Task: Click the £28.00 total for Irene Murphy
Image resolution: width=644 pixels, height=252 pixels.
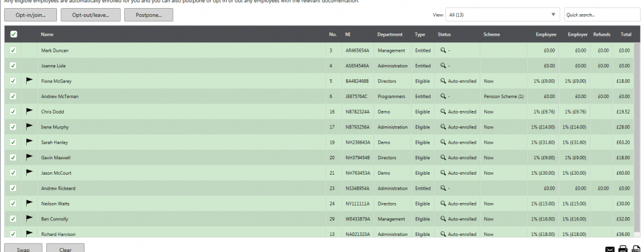Action: (623, 127)
